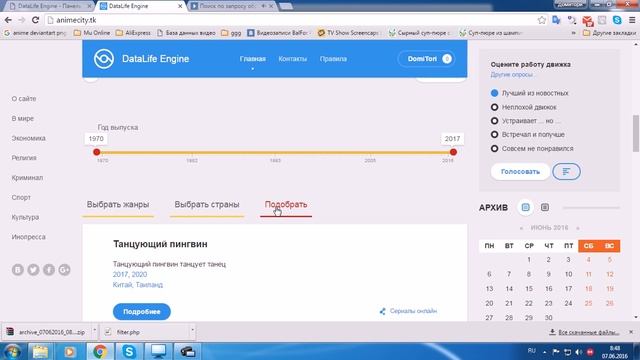Open the Китай country link
Screen dimensions: 640x360
(x=122, y=285)
